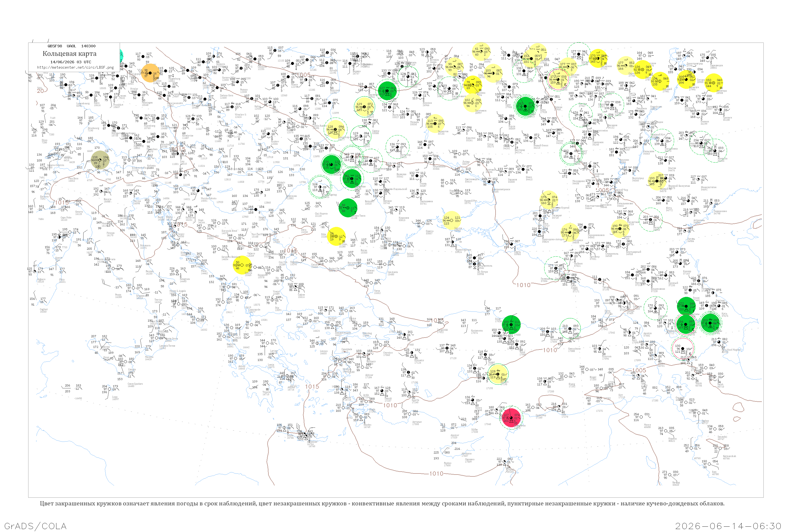
Task: Click the 'Frankfurt' station label
Action: point(118,105)
